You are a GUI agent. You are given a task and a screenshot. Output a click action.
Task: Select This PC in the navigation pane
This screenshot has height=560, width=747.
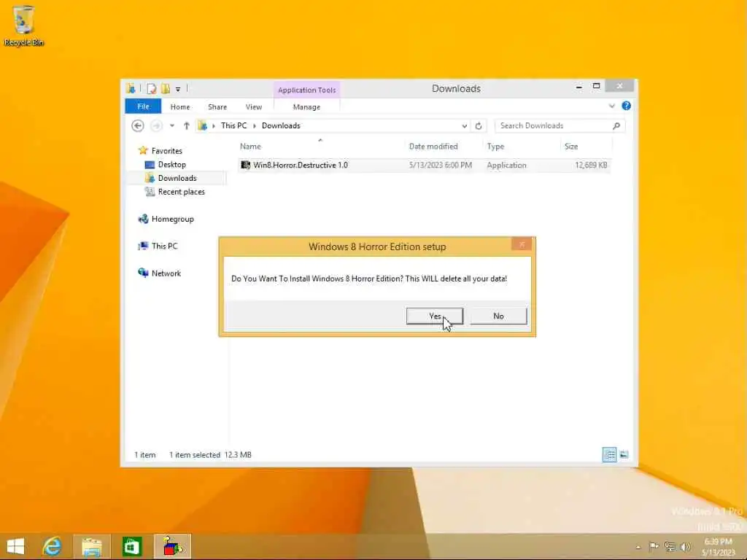click(x=164, y=246)
